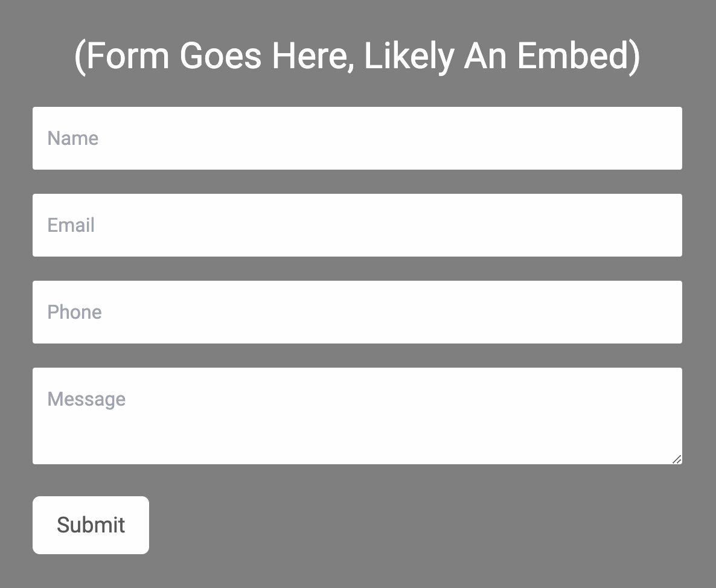Click the resize grip in textarea corner
The width and height of the screenshot is (716, 588).
coord(677,459)
